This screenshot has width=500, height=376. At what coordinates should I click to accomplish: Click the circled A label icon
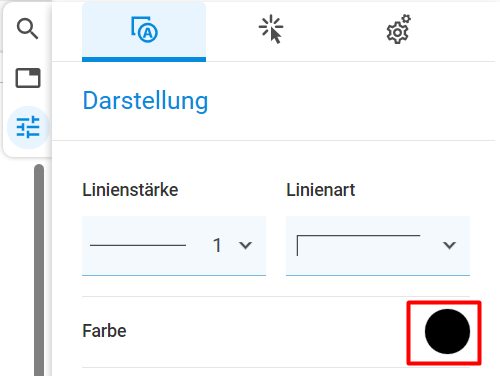(144, 30)
